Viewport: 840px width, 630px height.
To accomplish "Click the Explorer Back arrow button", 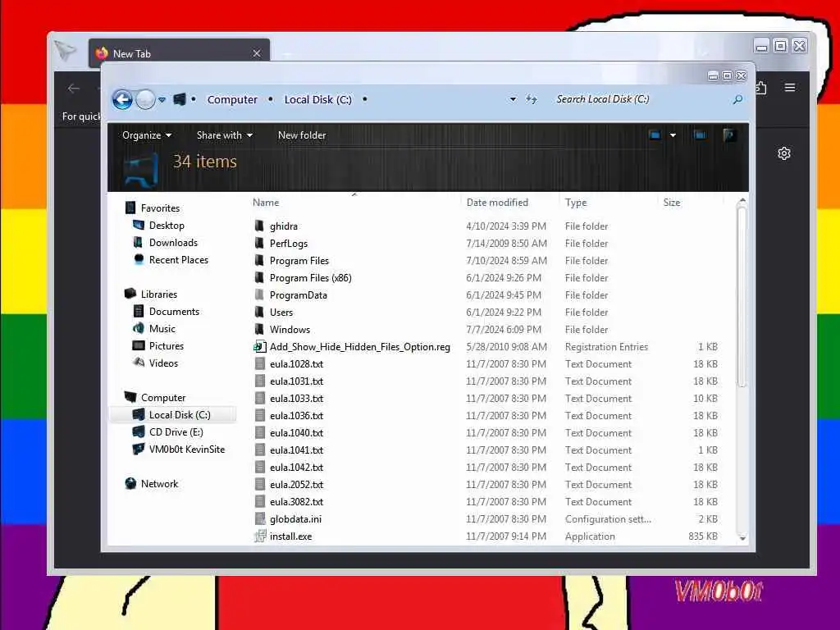I will (x=123, y=99).
